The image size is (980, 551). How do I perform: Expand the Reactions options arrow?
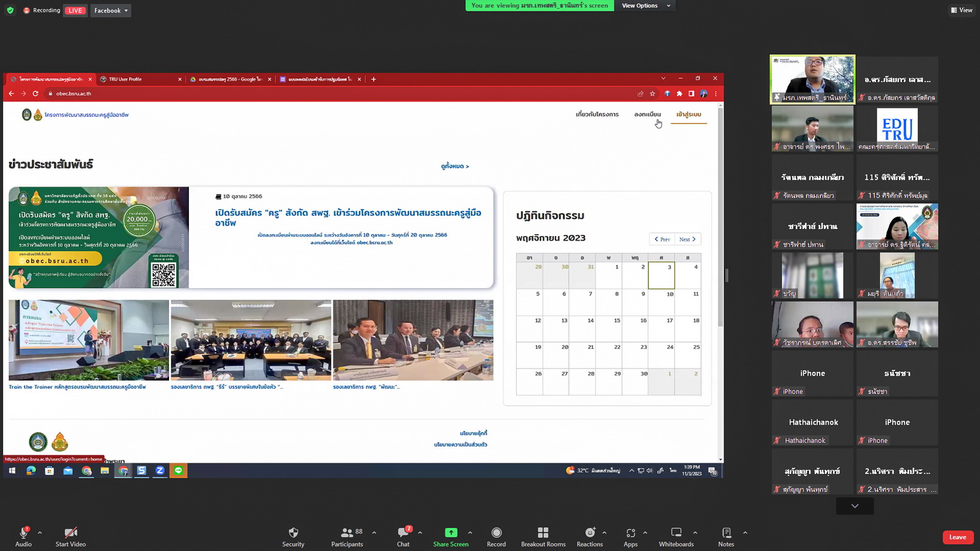coord(604,533)
